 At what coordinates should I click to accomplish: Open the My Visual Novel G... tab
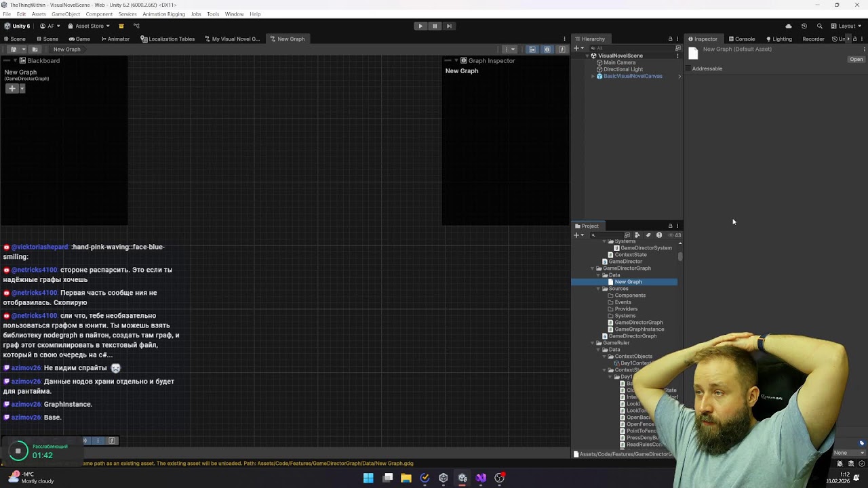pyautogui.click(x=232, y=39)
